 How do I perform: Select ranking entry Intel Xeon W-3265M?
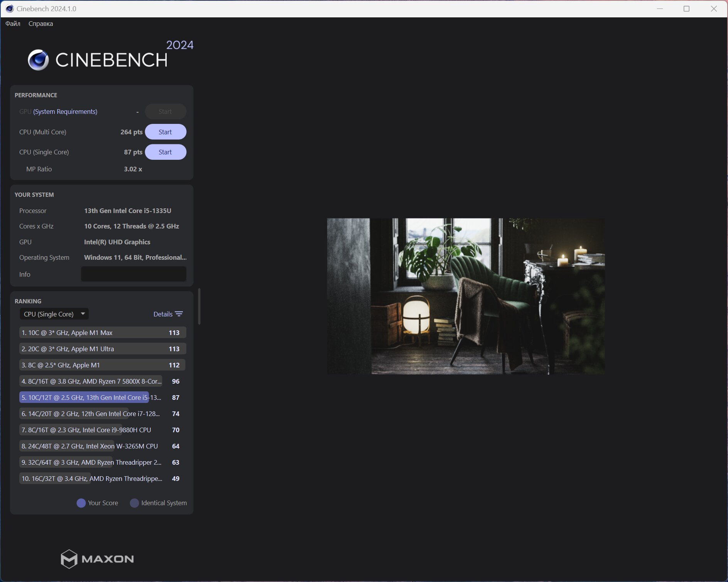click(103, 446)
